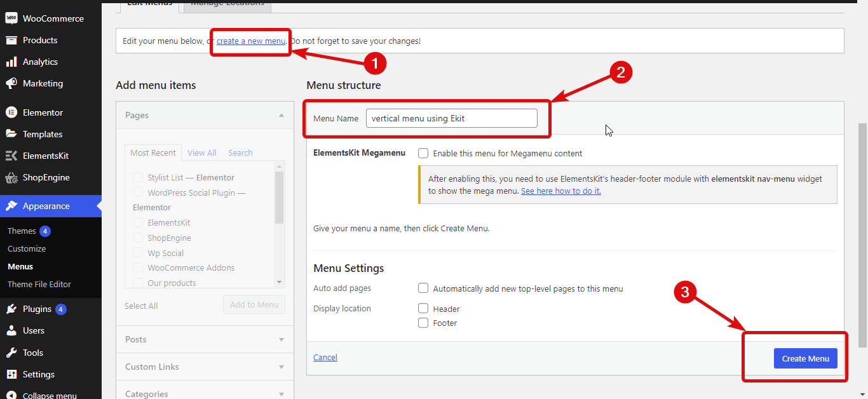Viewport: 868px width, 399px height.
Task: Click the Marketing megaphone icon
Action: [11, 83]
